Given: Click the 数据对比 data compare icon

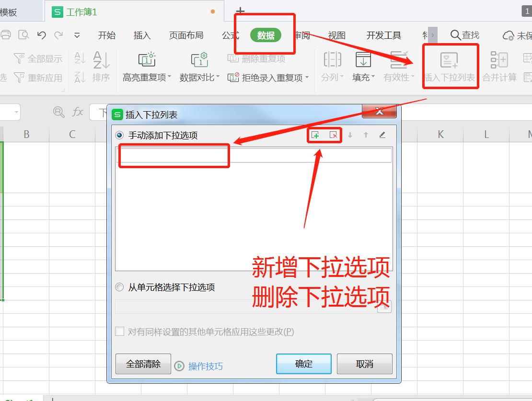Looking at the screenshot, I should [x=199, y=60].
